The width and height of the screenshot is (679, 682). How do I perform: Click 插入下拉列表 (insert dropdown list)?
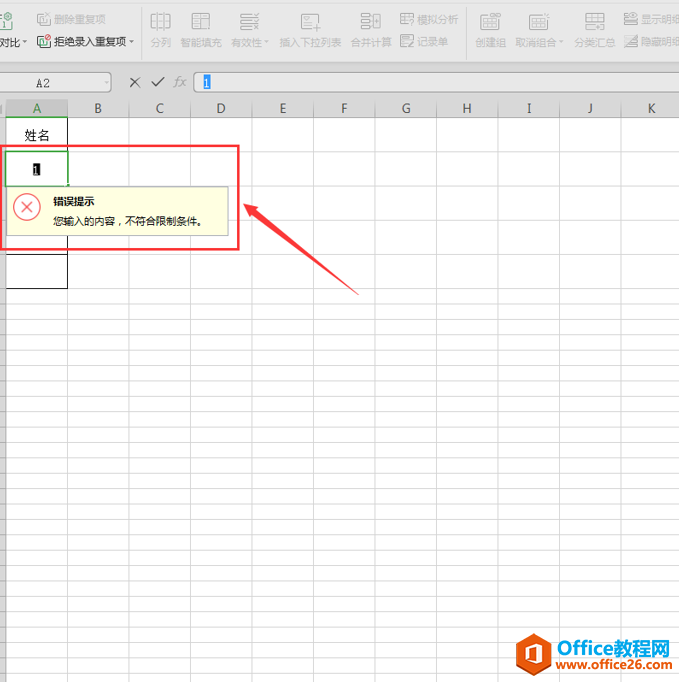[x=310, y=30]
